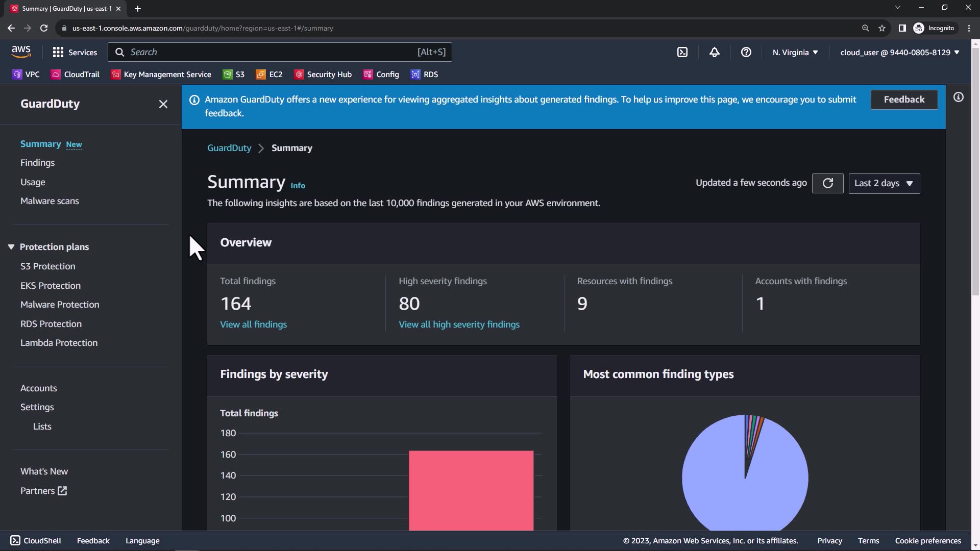980x551 pixels.
Task: Click View all high severity findings
Action: point(458,324)
